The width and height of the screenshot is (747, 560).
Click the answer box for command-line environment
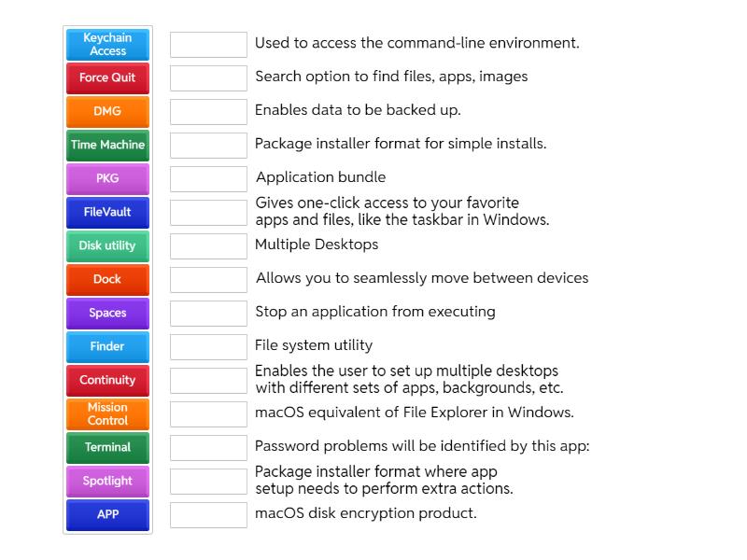(x=208, y=45)
